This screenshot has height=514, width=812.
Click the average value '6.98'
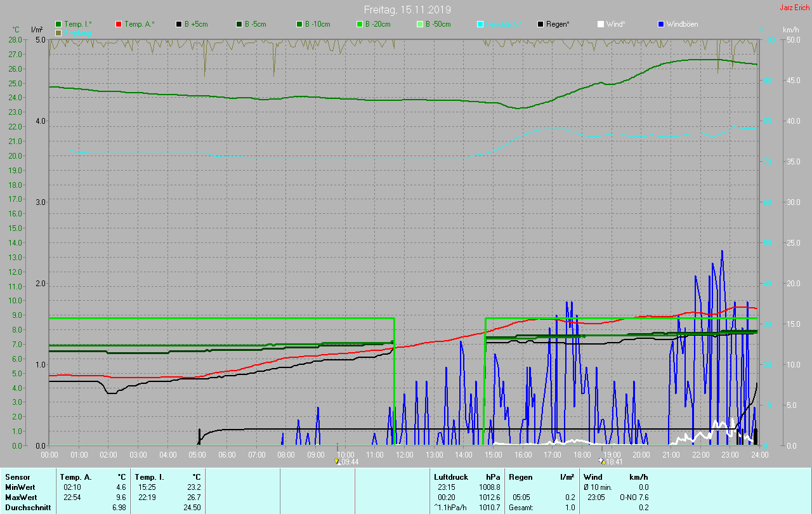[119, 508]
